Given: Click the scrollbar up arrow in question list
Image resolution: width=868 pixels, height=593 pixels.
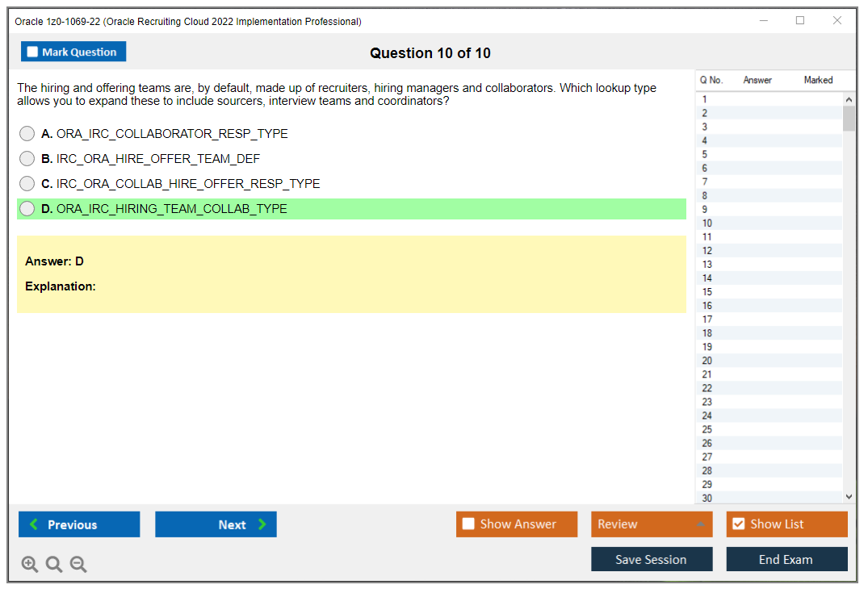Looking at the screenshot, I should [x=849, y=98].
